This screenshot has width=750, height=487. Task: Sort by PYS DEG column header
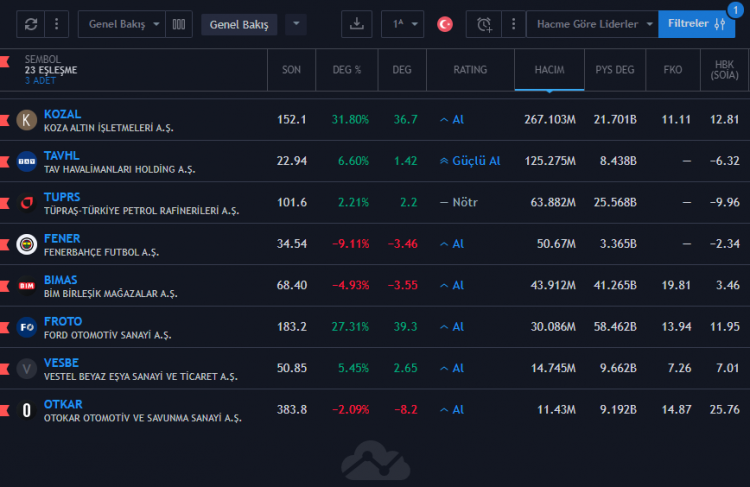point(615,70)
